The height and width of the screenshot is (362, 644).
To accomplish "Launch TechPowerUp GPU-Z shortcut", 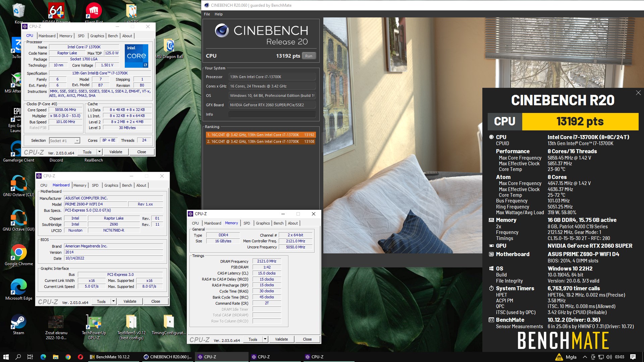I will click(94, 327).
